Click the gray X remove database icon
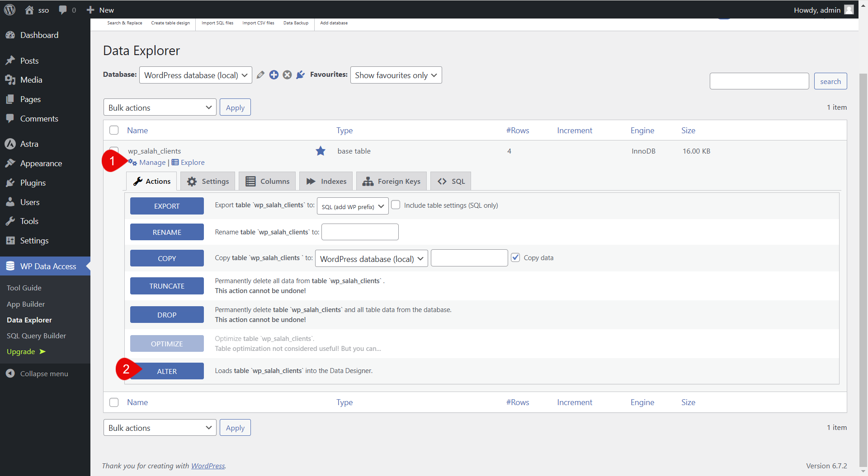This screenshot has width=868, height=476. point(287,75)
